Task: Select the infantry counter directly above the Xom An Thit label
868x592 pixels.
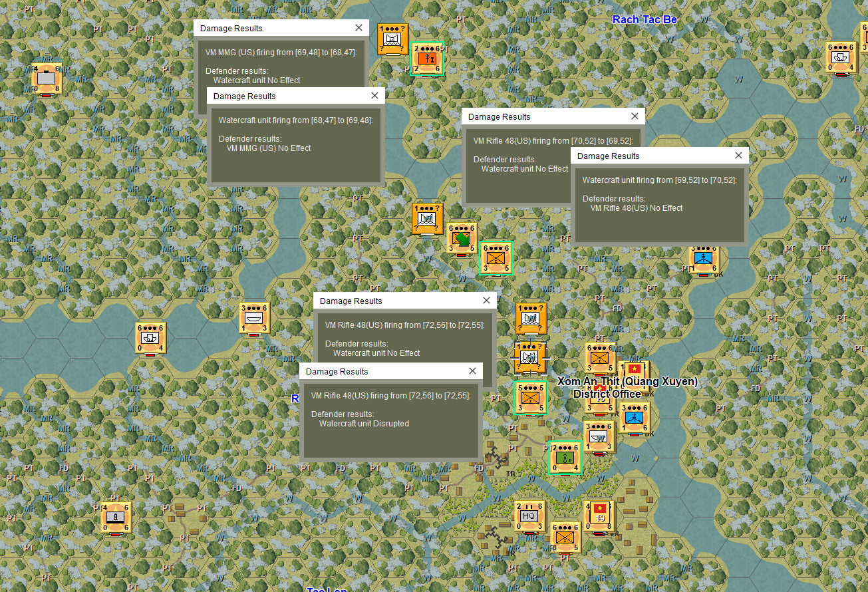Action: pyautogui.click(x=600, y=359)
